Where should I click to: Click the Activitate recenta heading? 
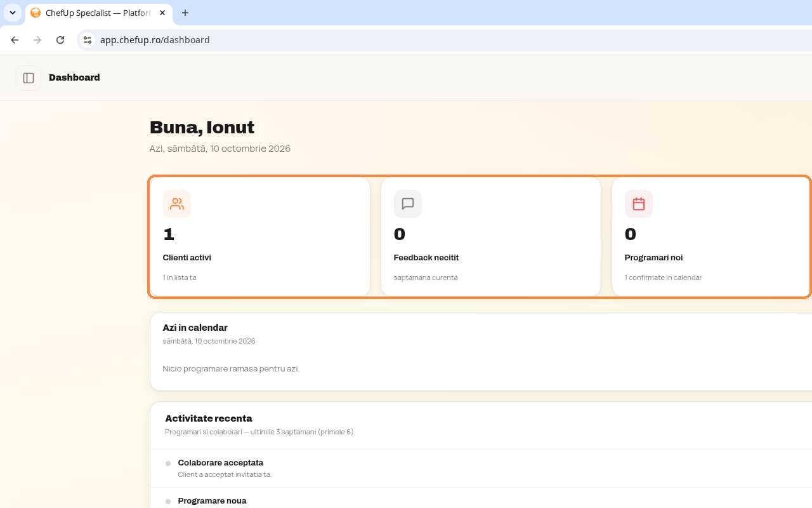coord(209,418)
